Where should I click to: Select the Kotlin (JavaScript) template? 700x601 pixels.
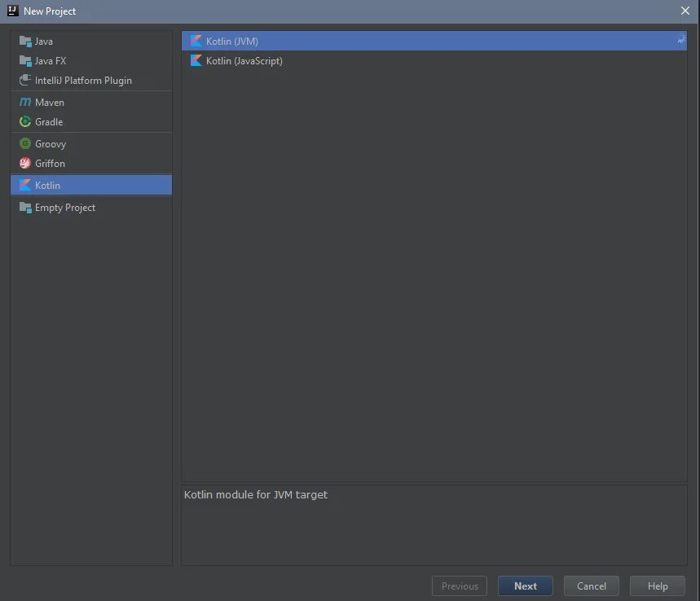434,61
